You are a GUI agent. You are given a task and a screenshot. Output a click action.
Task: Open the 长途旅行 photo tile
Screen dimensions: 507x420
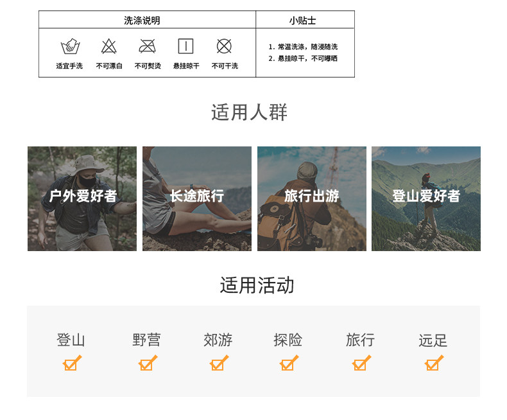[197, 198]
